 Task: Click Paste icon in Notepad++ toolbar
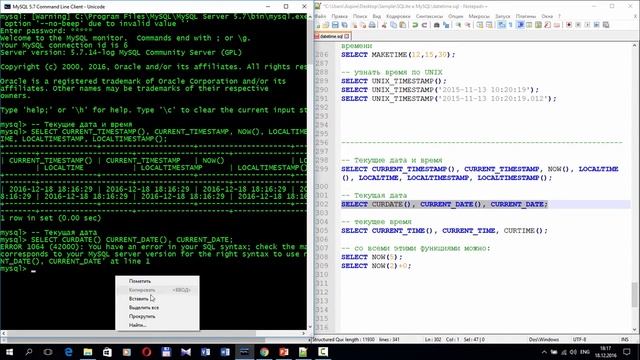pos(402,25)
